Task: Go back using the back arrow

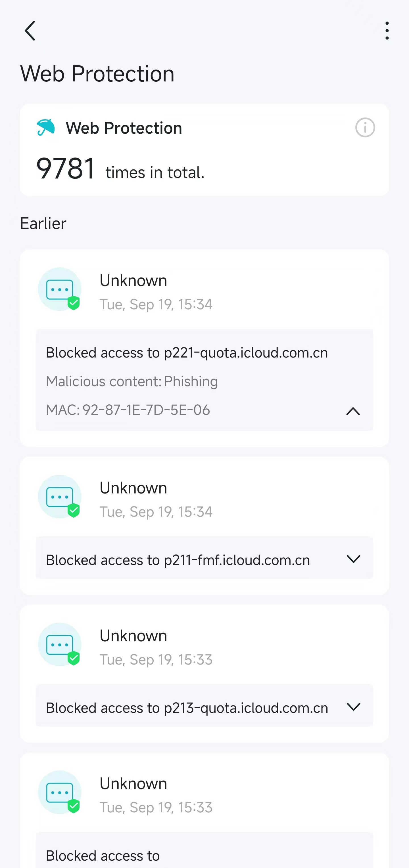Action: (x=30, y=31)
